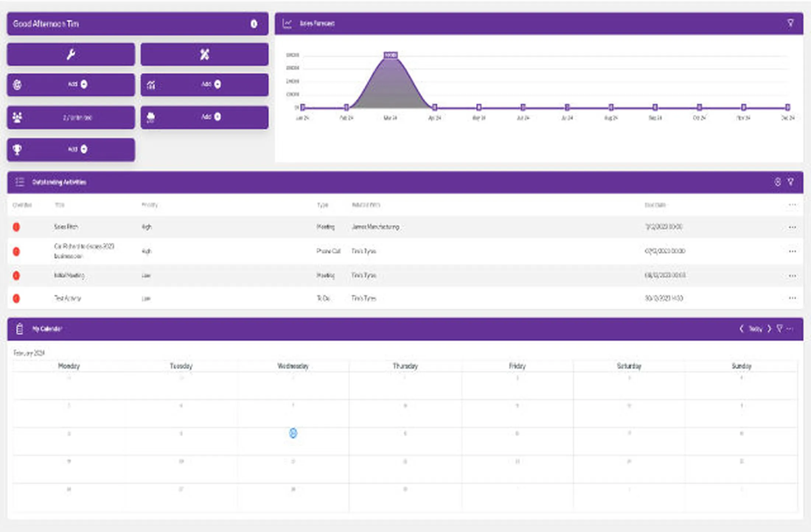Toggle the red status circle for Sales Pitch
The width and height of the screenshot is (811, 532).
click(x=16, y=227)
